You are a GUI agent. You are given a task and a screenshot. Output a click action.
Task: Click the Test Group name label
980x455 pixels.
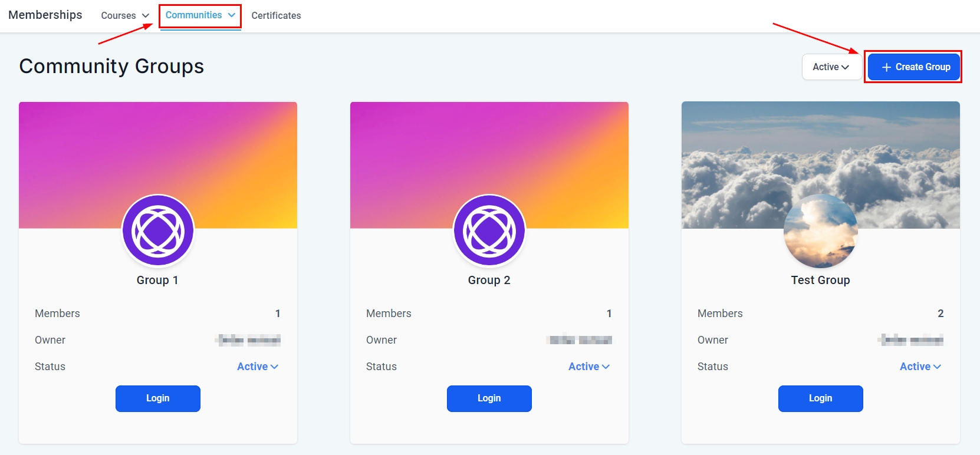820,280
